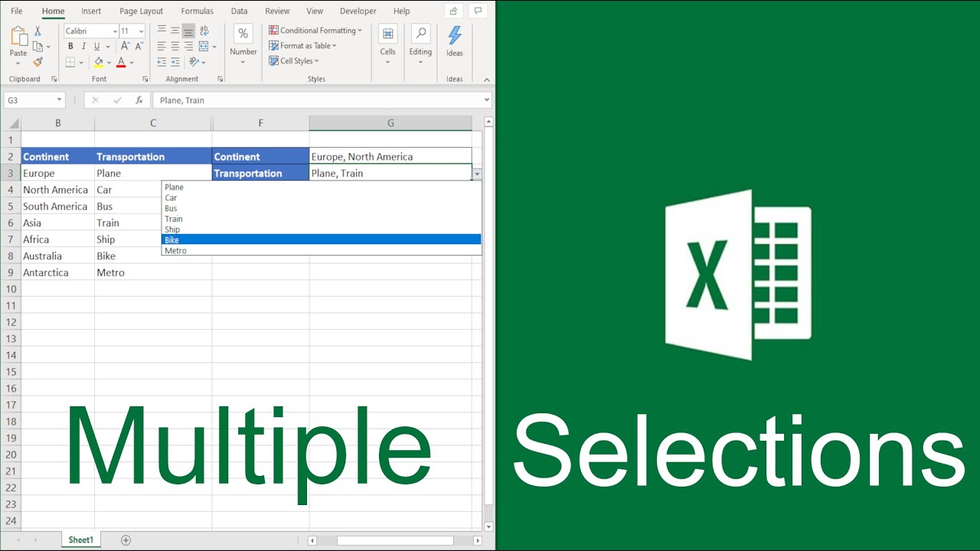Apply cell borders with Borders icon
The width and height of the screenshot is (980, 551).
pos(70,62)
